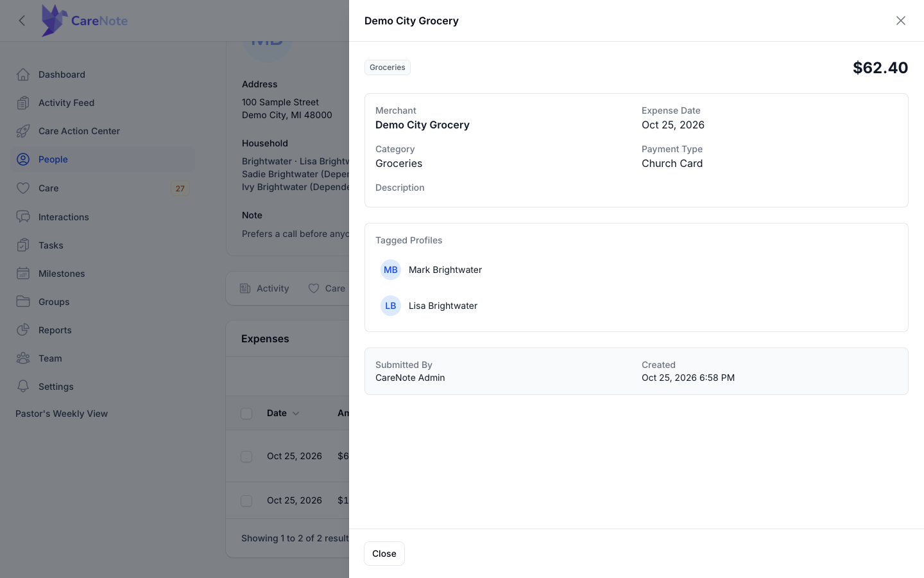The height and width of the screenshot is (578, 924).
Task: Toggle the select-all checkbox in Expenses header
Action: pos(246,414)
